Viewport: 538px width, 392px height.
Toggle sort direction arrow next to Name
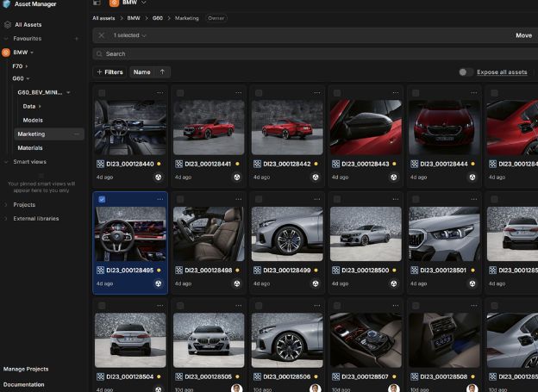162,72
